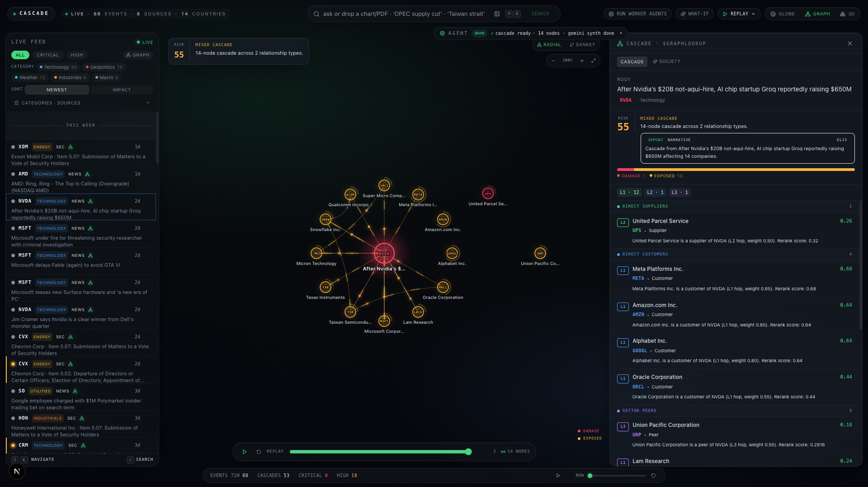The image size is (868, 487).
Task: Open the Meta Platforms Inc. customer entry
Action: click(x=735, y=279)
